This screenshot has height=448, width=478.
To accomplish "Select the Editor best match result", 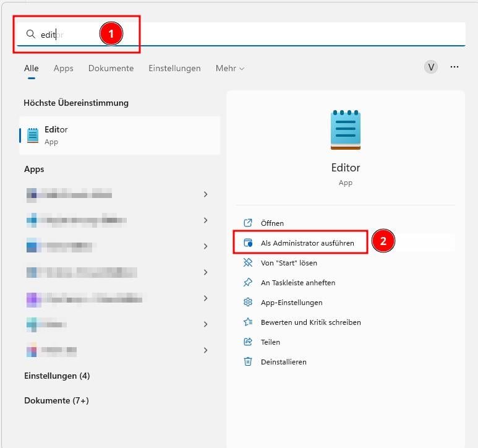I will 119,136.
